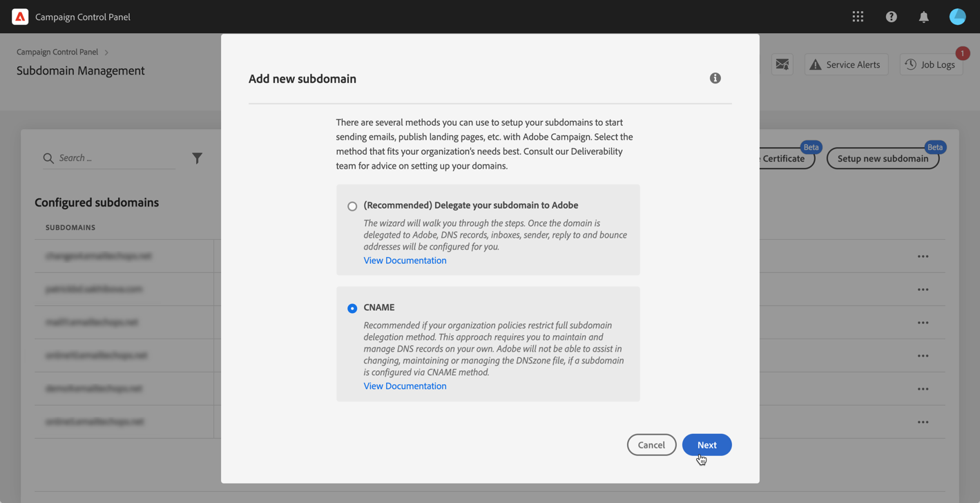Cancel the Add new subdomain dialog
The image size is (980, 503).
point(651,445)
